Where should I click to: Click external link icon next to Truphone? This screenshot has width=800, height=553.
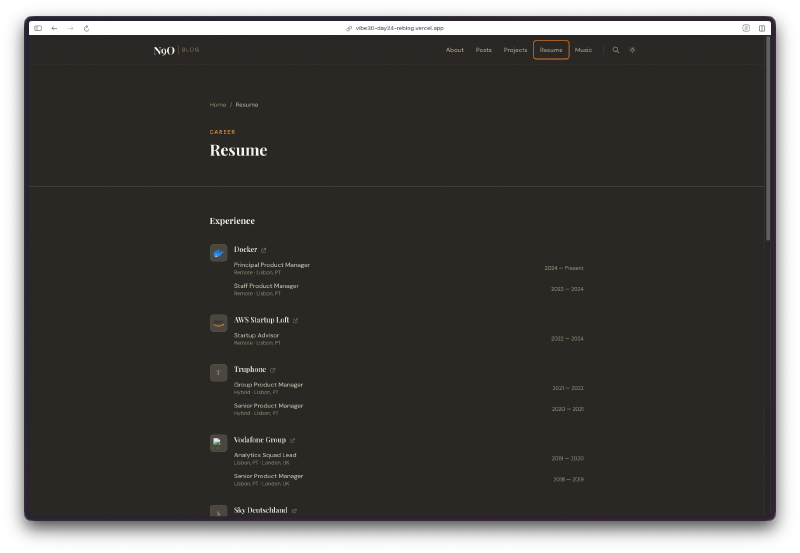pyautogui.click(x=272, y=370)
